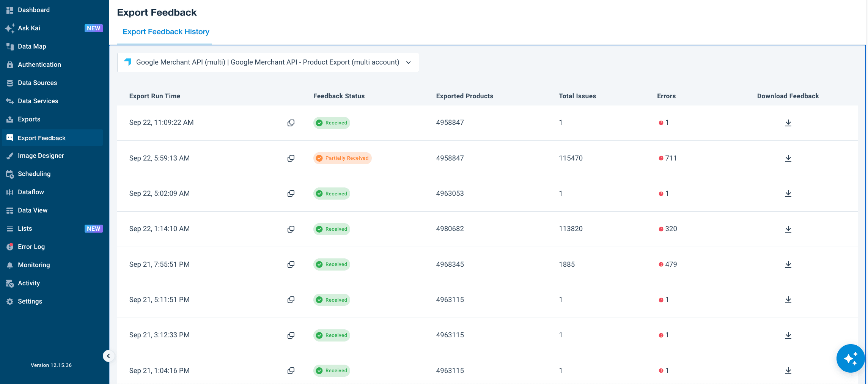Click the Download Feedback column header
The image size is (868, 384).
[788, 96]
